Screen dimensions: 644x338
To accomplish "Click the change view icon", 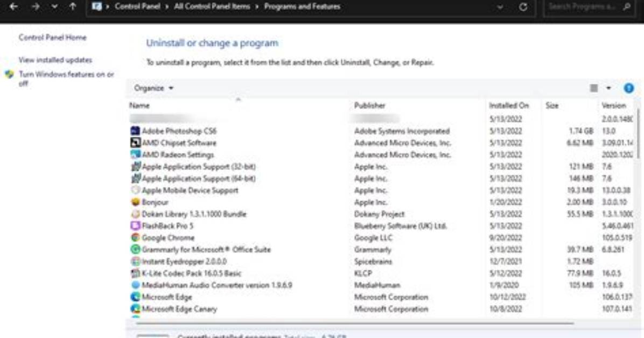I will tap(594, 88).
